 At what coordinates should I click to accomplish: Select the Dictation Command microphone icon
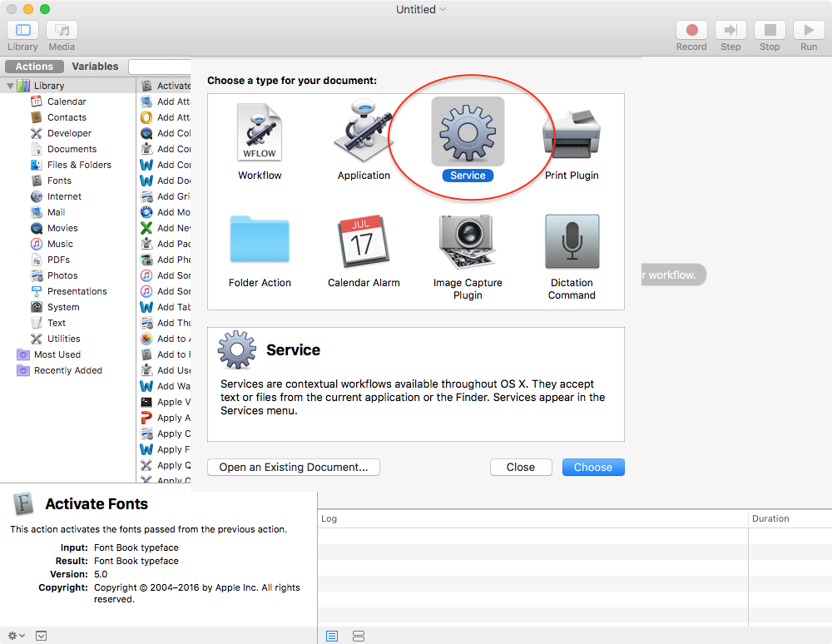(572, 241)
